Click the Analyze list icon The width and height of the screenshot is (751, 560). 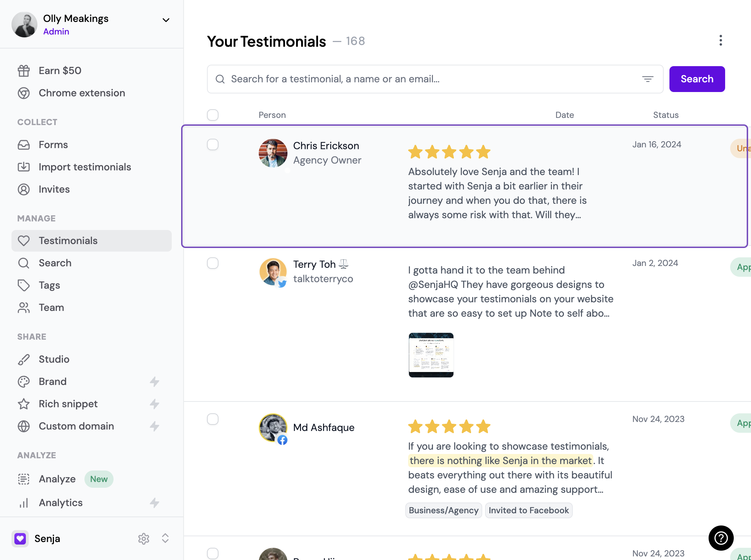point(24,479)
